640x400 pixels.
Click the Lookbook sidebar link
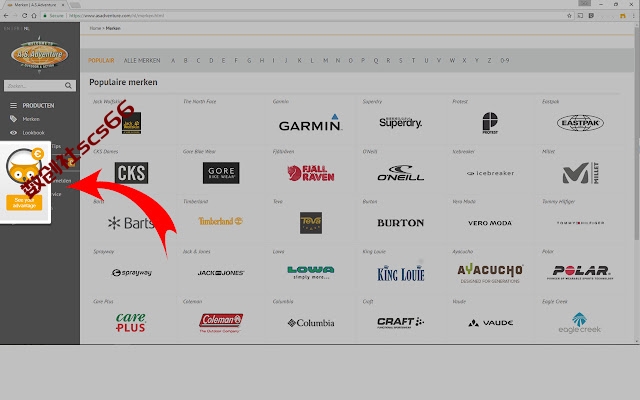click(33, 133)
